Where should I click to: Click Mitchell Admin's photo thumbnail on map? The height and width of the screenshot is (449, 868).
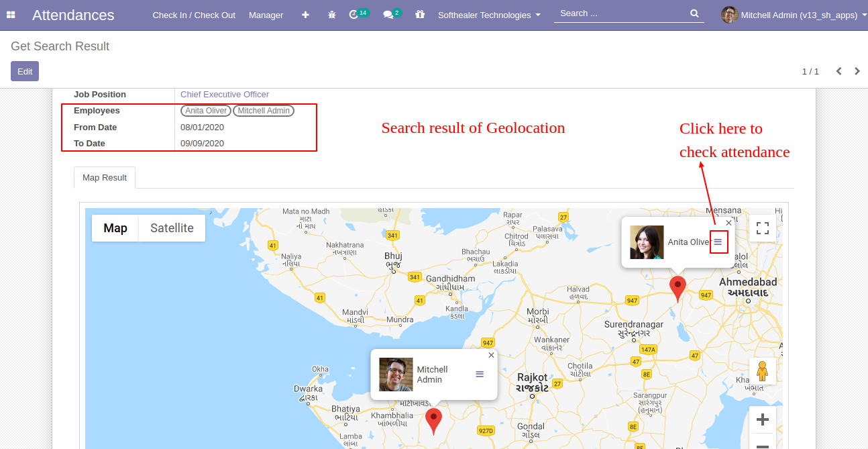pos(396,375)
